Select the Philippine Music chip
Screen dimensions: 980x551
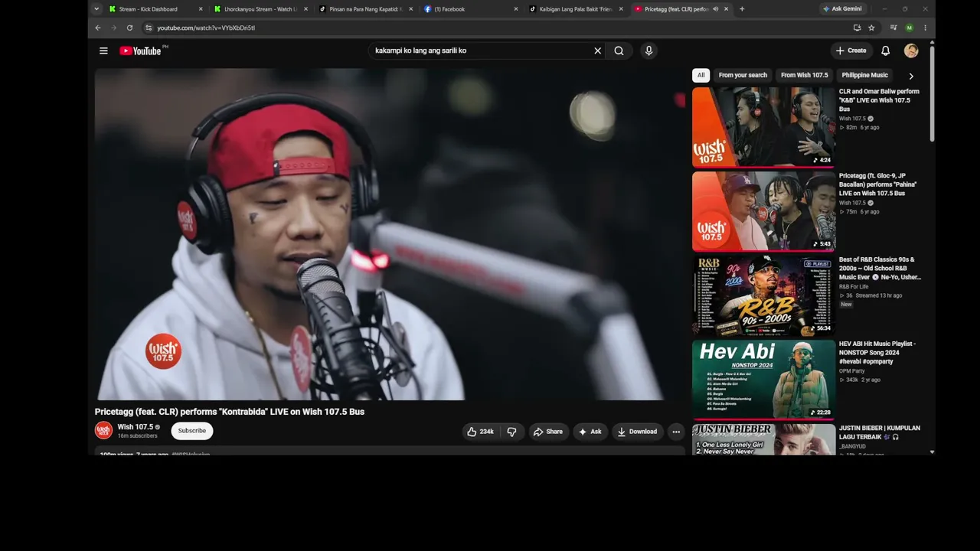[864, 76]
